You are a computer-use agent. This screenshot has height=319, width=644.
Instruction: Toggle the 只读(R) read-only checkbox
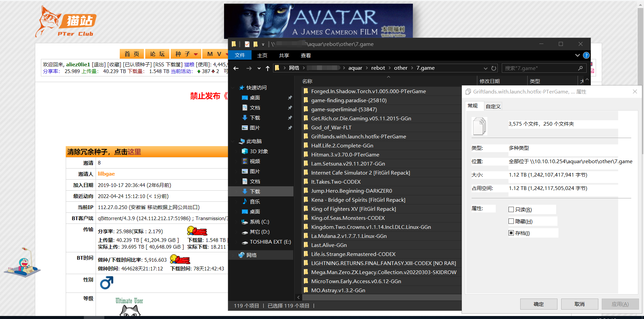(511, 209)
